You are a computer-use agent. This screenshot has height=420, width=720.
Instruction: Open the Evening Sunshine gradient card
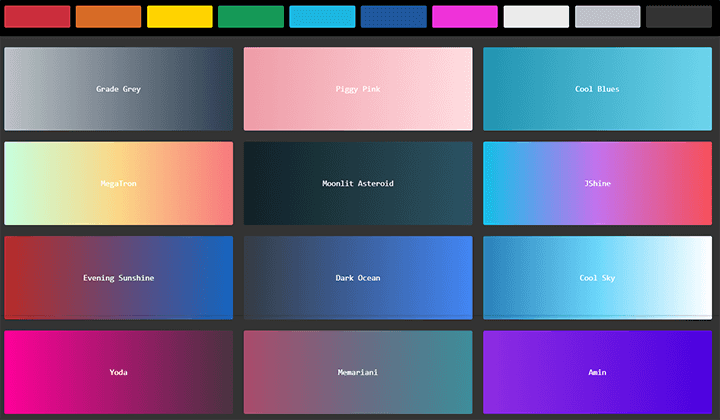pyautogui.click(x=118, y=278)
